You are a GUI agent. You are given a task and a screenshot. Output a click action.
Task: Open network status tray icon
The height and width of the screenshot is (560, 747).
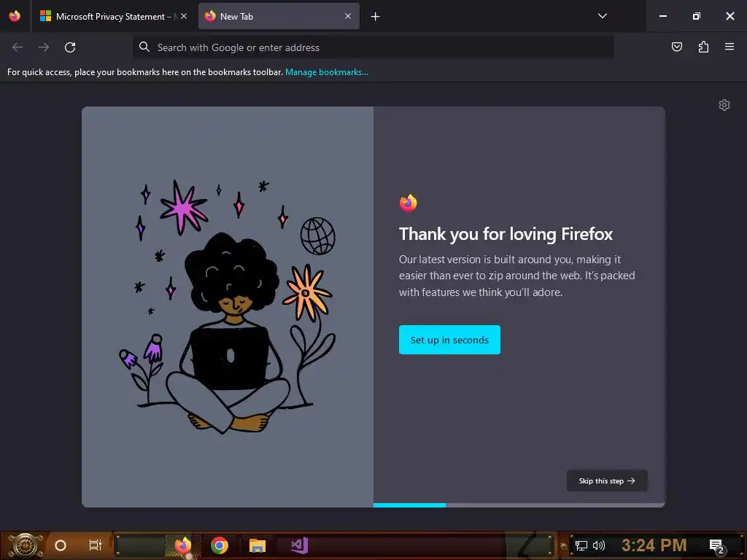coord(581,545)
